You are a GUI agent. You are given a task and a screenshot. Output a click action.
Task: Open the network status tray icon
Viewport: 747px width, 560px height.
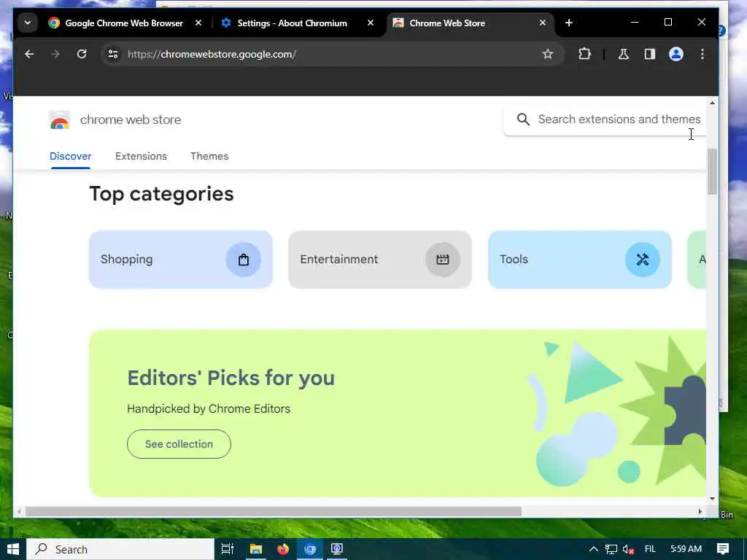(611, 550)
